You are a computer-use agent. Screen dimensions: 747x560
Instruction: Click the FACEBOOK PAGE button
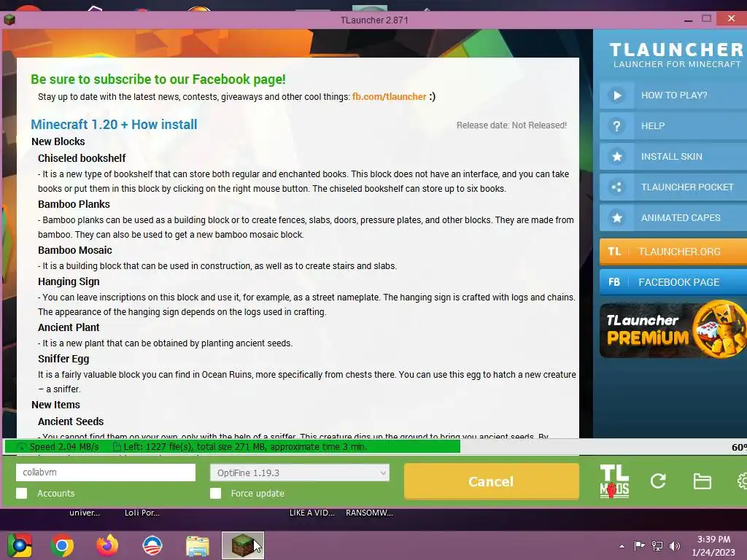pos(673,282)
